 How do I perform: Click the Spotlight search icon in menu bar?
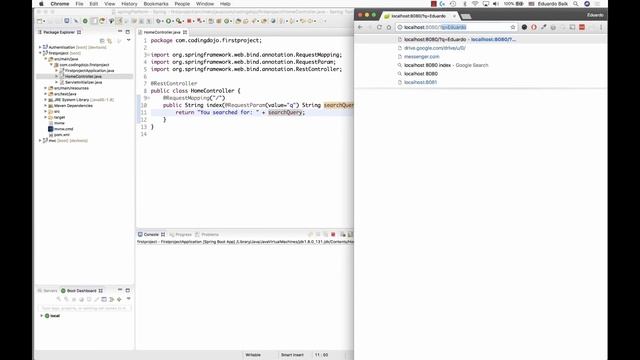576,4
